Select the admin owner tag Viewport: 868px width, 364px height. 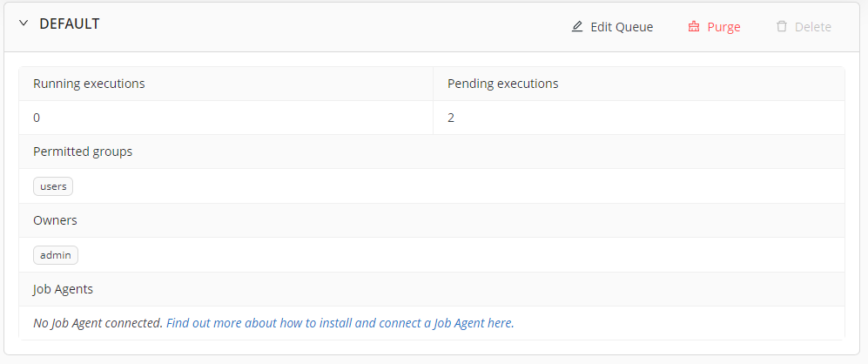(56, 255)
